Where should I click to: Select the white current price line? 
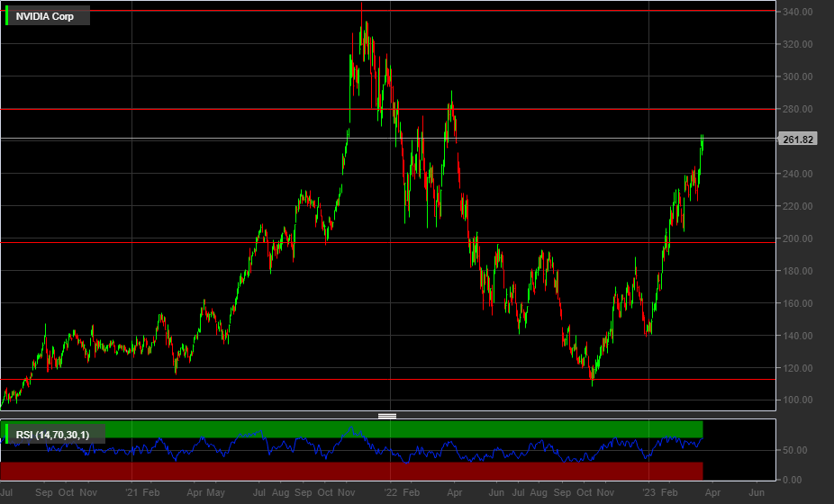[x=388, y=139]
